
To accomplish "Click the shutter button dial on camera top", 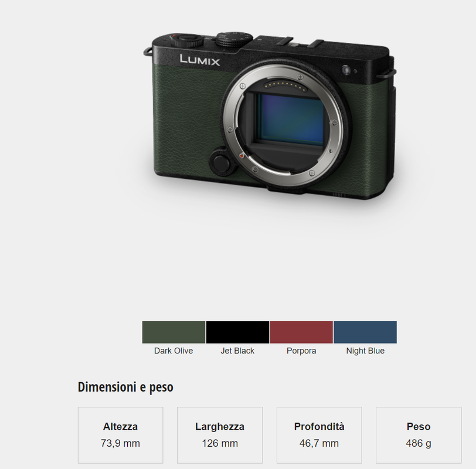I will [x=186, y=40].
